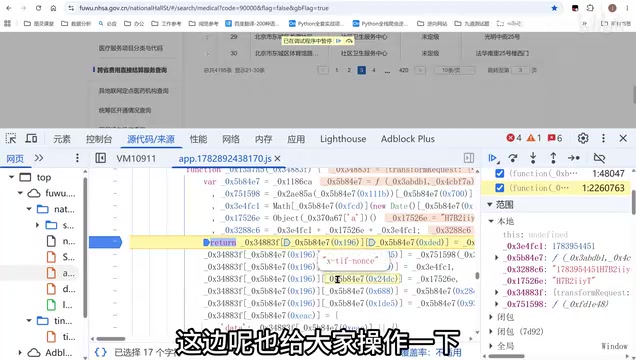This screenshot has width=636, height=360.
Task: Collapse the 范围 scope section
Action: 490,205
